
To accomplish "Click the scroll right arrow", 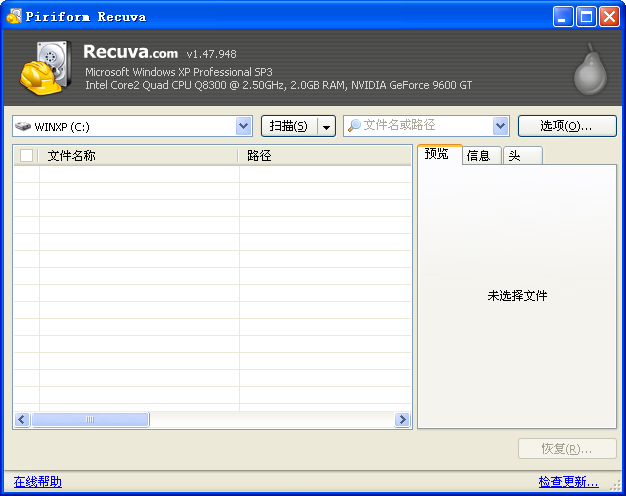I will [402, 420].
